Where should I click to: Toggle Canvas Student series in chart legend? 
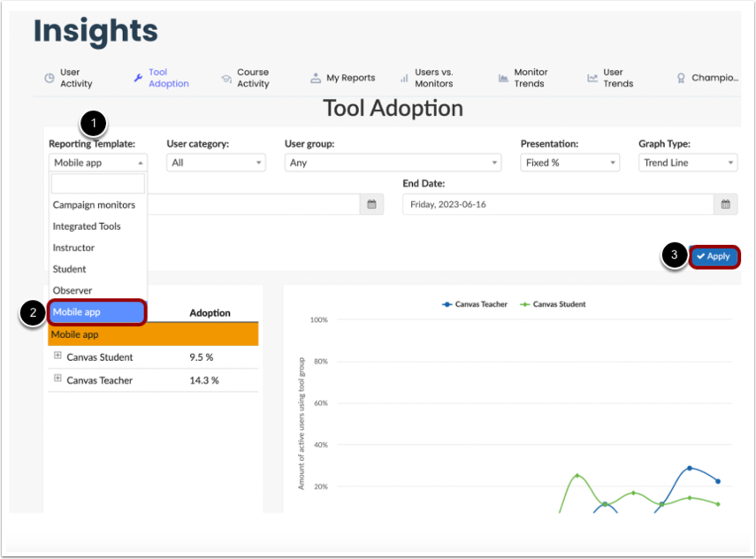pos(553,304)
